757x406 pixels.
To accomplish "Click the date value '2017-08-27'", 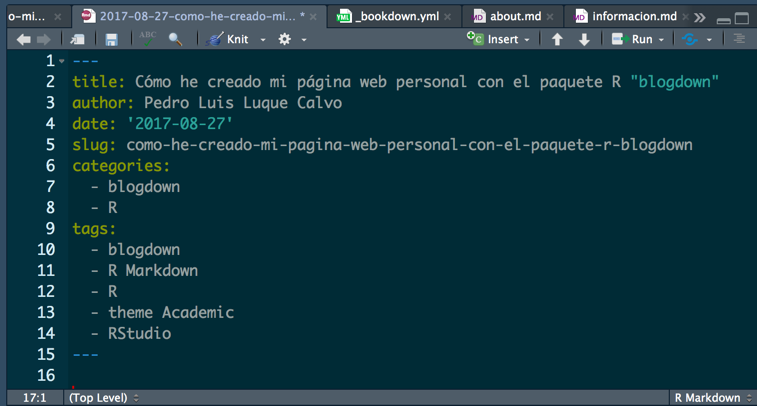I will tap(180, 124).
